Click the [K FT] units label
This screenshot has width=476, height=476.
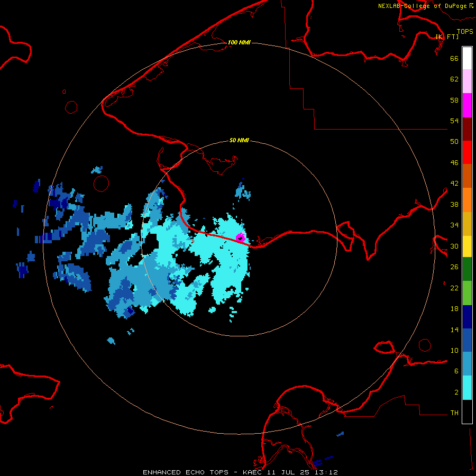[447, 36]
